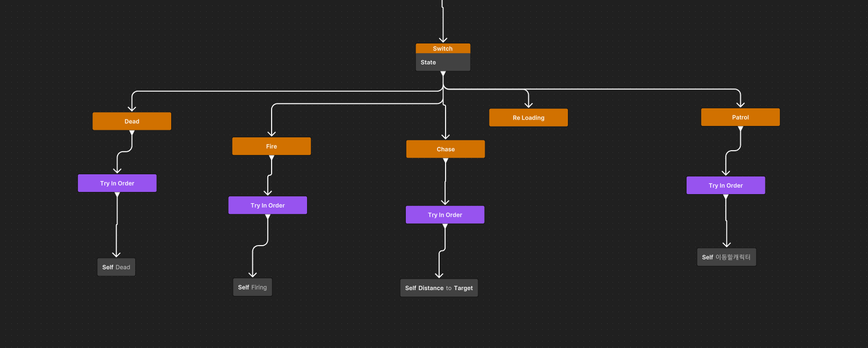Select Try In Order node below Dead
Viewport: 868px width, 348px height.
point(117,183)
